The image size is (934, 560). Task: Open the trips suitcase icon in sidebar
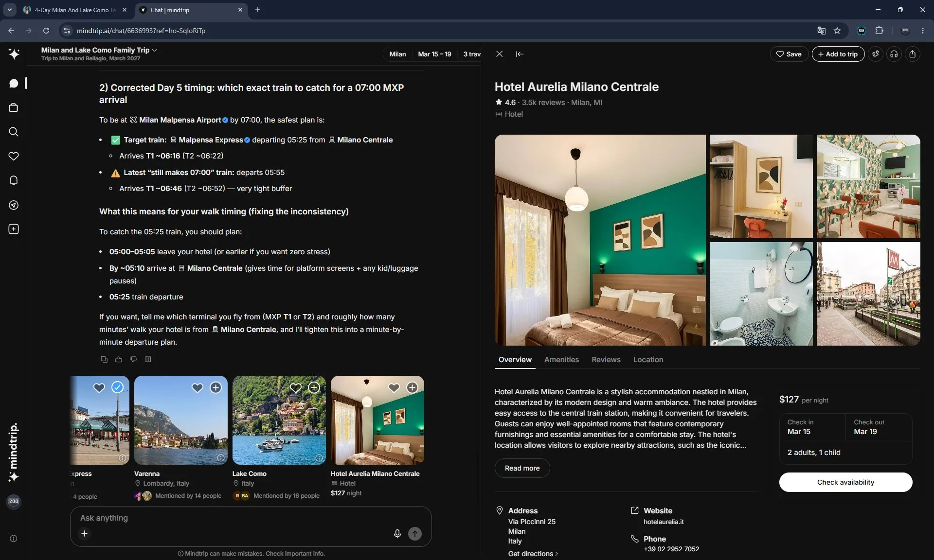point(14,107)
